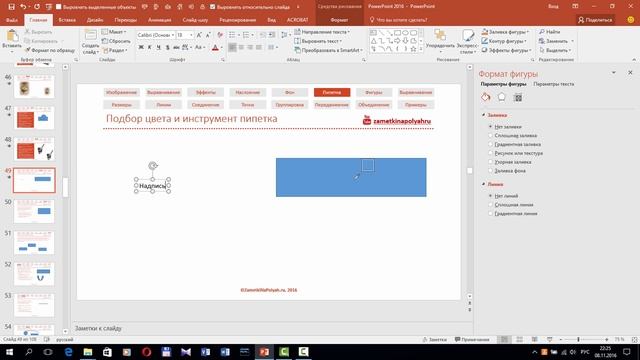
Task: Select Градиентная заливка radio button
Action: click(x=491, y=144)
